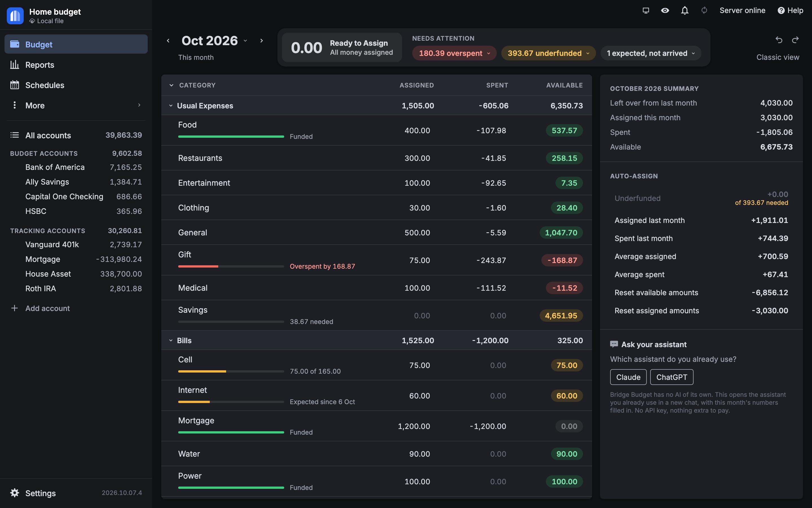Click the sync refresh icon
The width and height of the screenshot is (812, 508).
pyautogui.click(x=704, y=10)
